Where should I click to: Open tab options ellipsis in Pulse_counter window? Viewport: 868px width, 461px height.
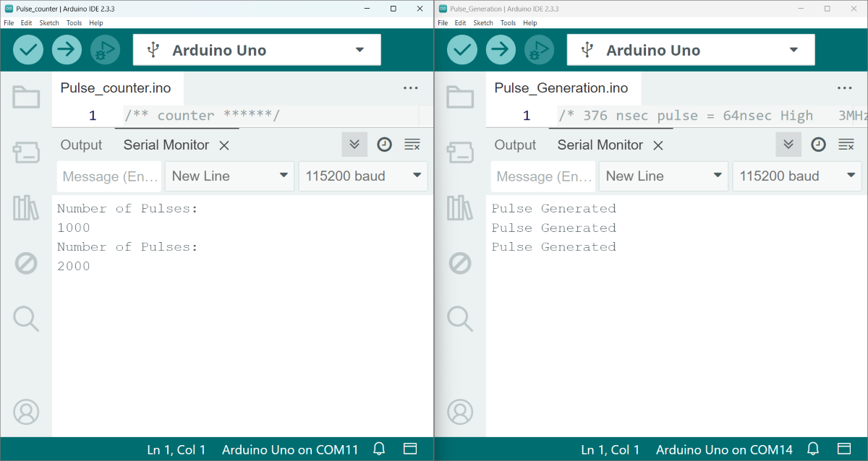point(411,88)
